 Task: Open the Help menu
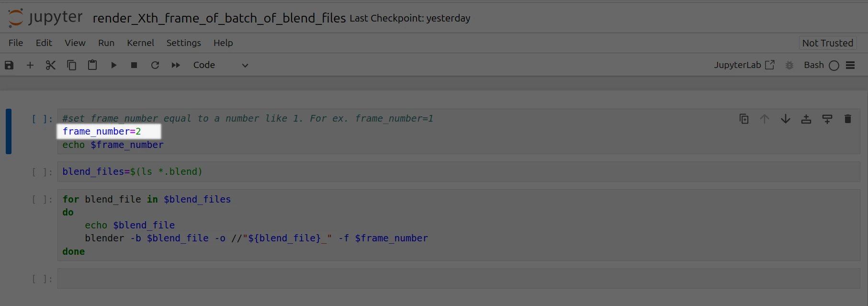pos(223,43)
